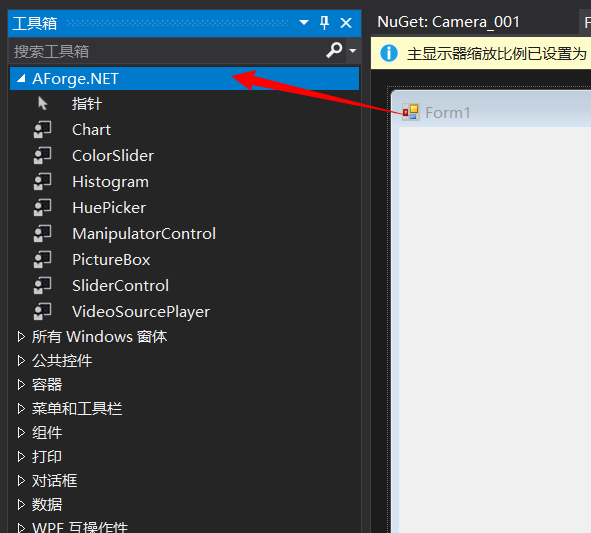Select the pointer arrow icon (指针)
The image size is (591, 533).
[x=43, y=103]
